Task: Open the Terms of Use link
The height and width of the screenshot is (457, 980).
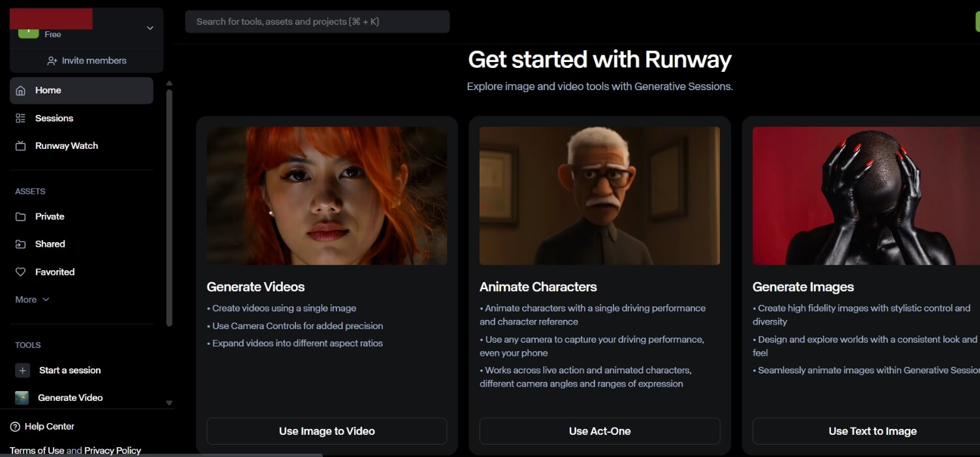Action: coord(37,450)
